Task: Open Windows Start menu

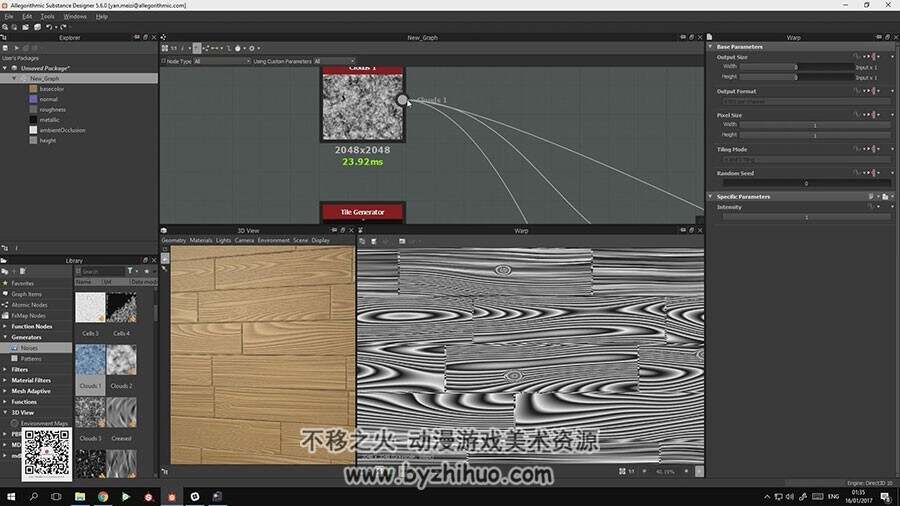Action: tap(11, 497)
